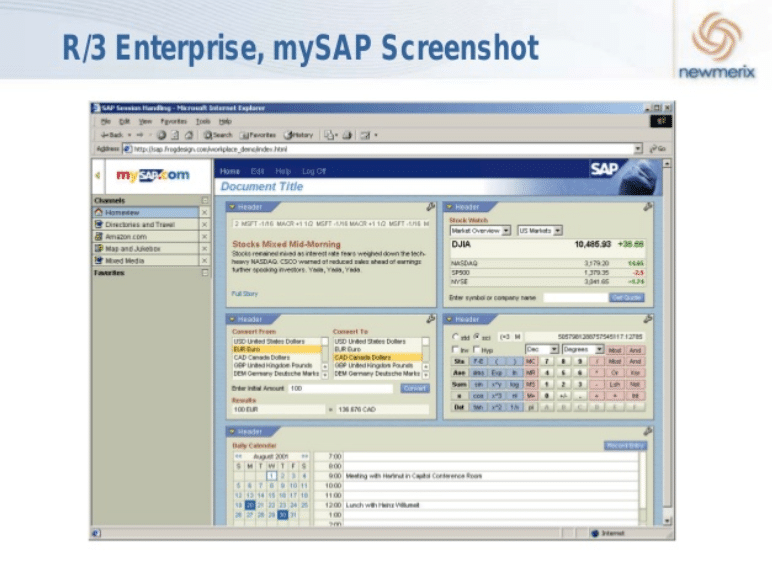Viewport: 772px width, 566px height.
Task: Collapse the Channels section box
Action: pos(205,200)
